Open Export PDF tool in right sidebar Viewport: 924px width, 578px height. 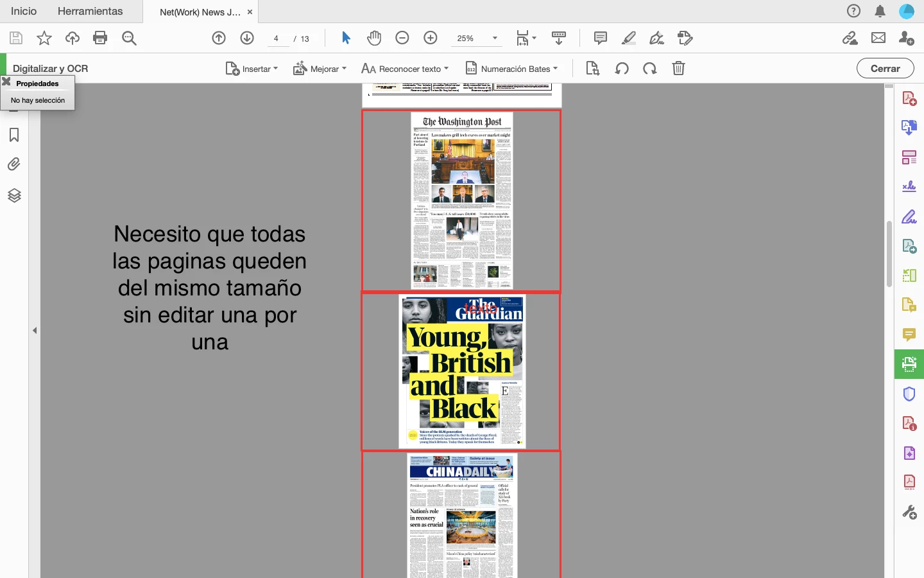point(909,127)
